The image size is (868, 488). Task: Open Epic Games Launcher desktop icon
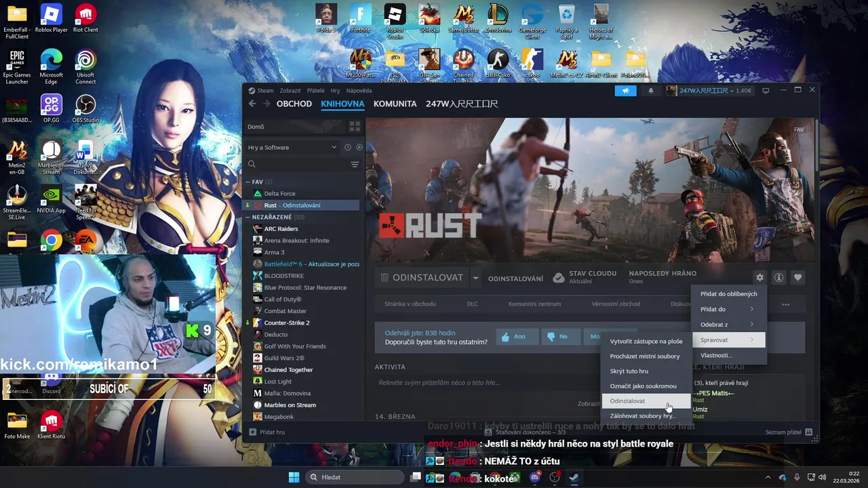tap(17, 66)
